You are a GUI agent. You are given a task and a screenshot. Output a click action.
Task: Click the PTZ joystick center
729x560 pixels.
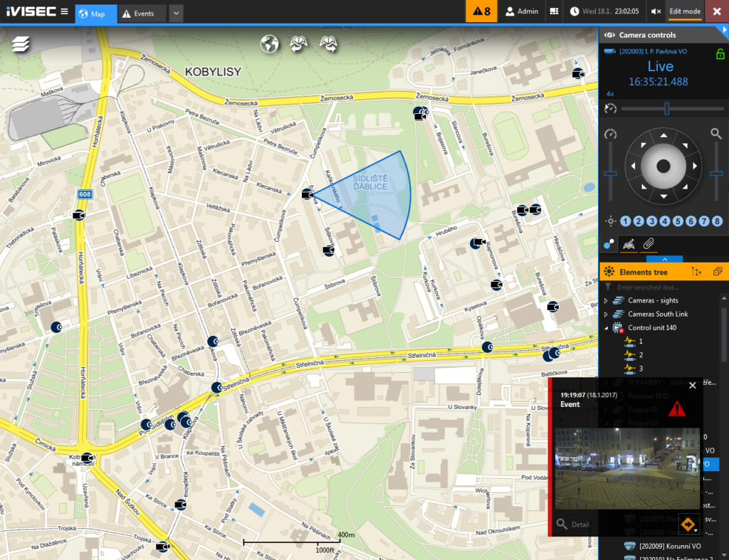[664, 166]
